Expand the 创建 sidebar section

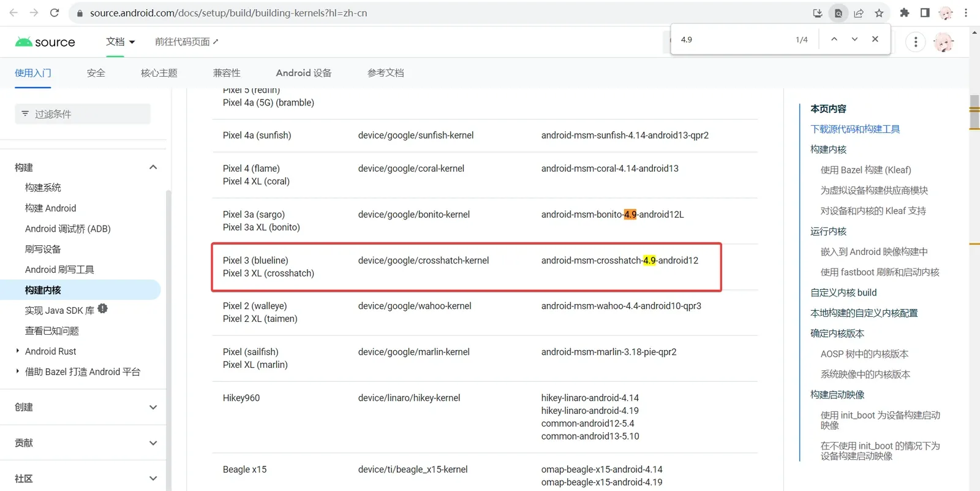point(153,407)
